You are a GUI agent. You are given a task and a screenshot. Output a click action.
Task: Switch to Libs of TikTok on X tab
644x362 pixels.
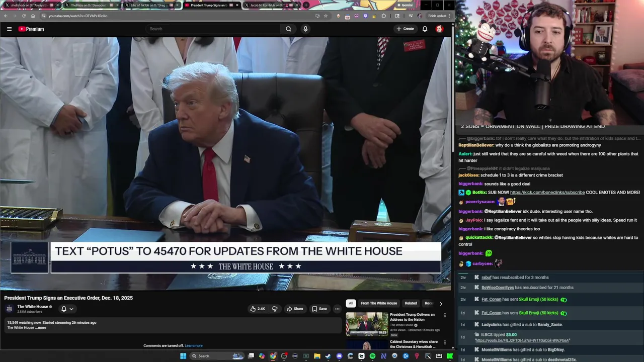click(x=151, y=5)
